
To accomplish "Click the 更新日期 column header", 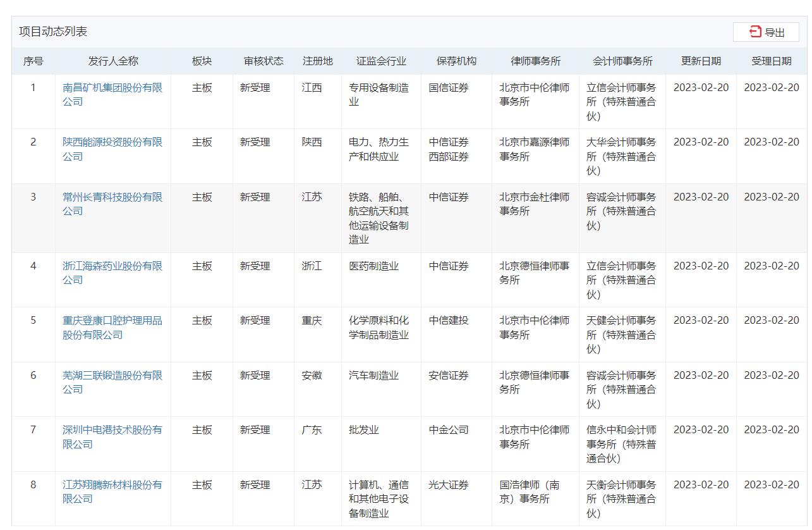I will coord(701,61).
